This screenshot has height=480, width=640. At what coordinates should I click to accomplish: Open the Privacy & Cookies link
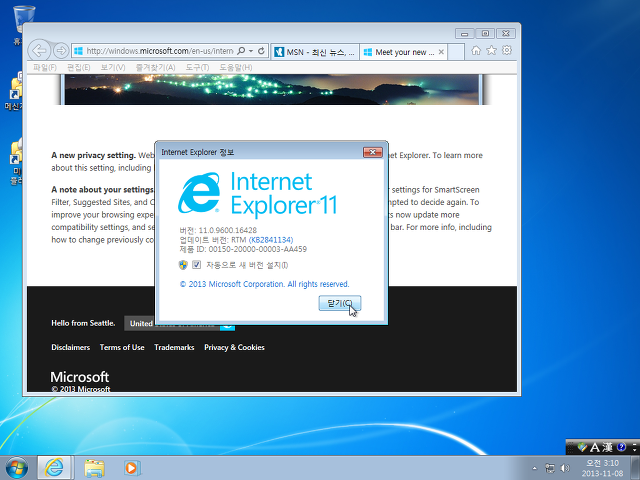click(x=234, y=347)
